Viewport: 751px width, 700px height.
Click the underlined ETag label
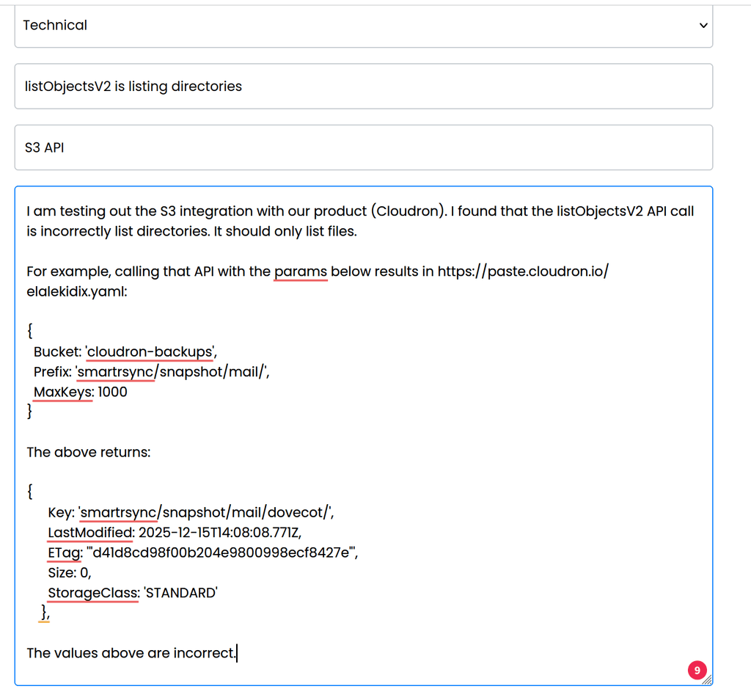(x=62, y=552)
